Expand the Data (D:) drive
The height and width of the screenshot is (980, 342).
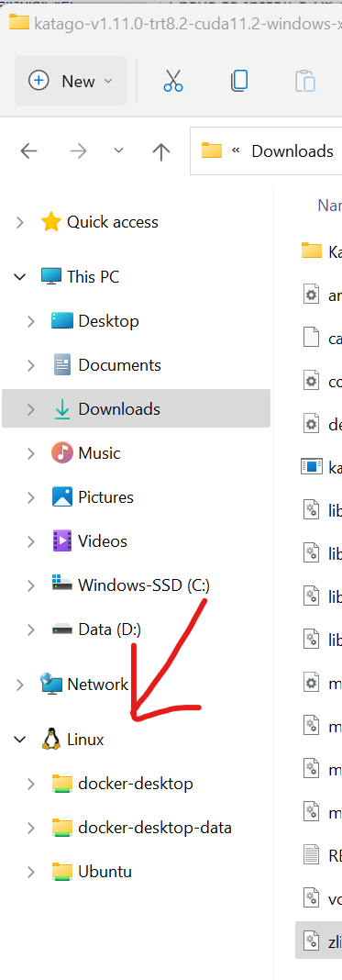[31, 629]
